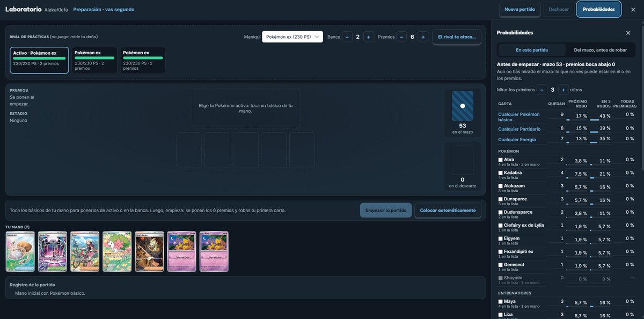Viewport: 644px width, 319px height.
Task: Click the Antes de empezar · mazo 53 heading
Action: click(556, 64)
